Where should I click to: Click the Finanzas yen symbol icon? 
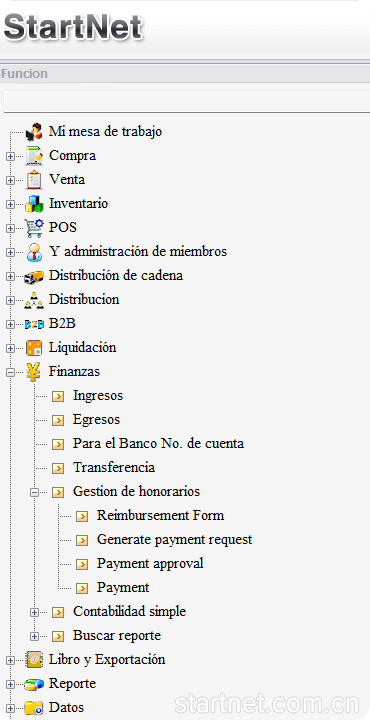point(34,371)
